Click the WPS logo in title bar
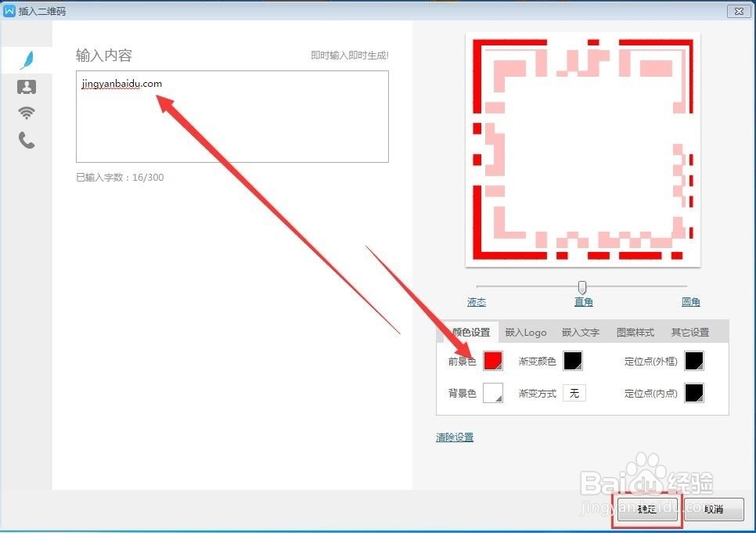Viewport: 756px width, 533px height. pos(9,11)
